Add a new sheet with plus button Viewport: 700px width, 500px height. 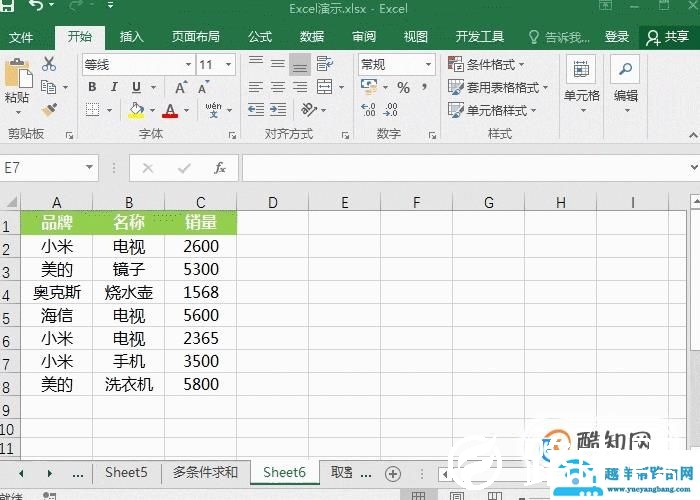point(392,474)
